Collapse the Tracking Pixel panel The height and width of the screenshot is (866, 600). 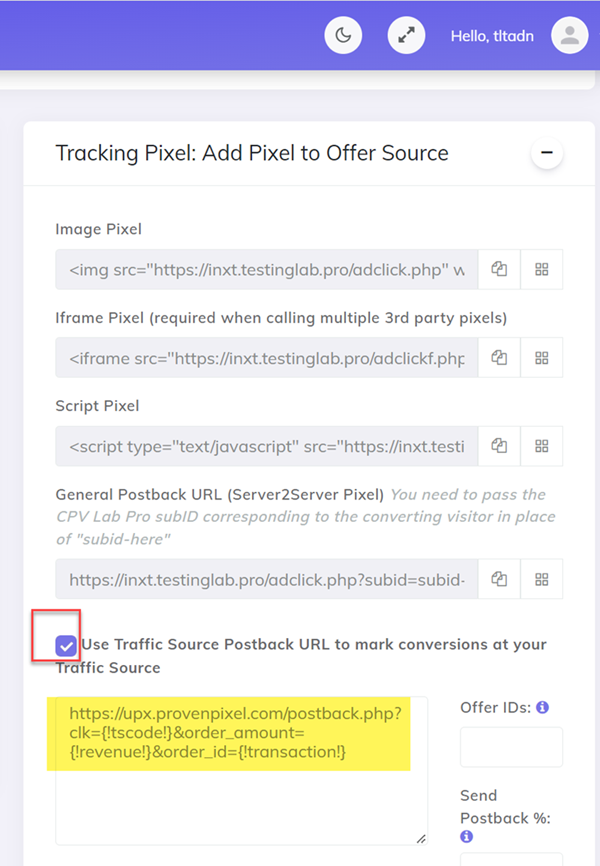coord(547,153)
